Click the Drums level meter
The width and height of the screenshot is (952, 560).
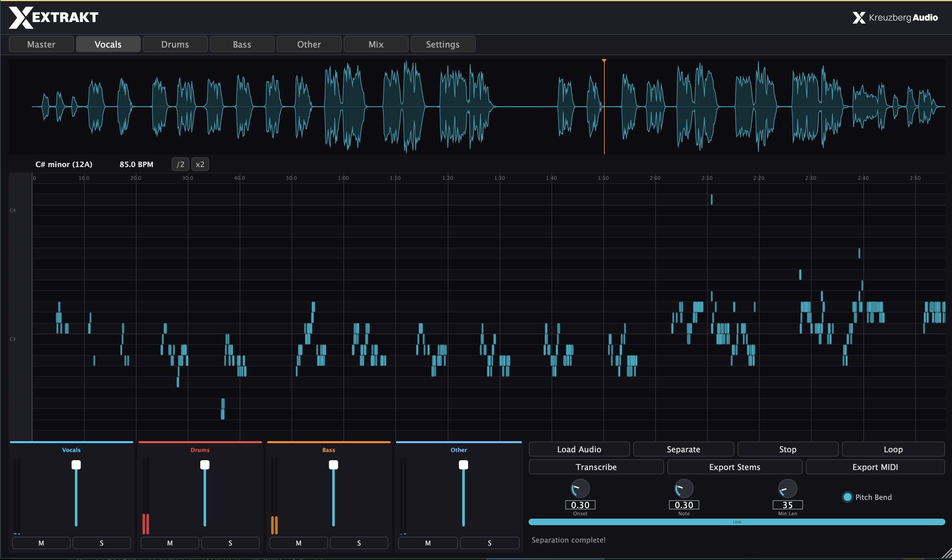click(146, 496)
